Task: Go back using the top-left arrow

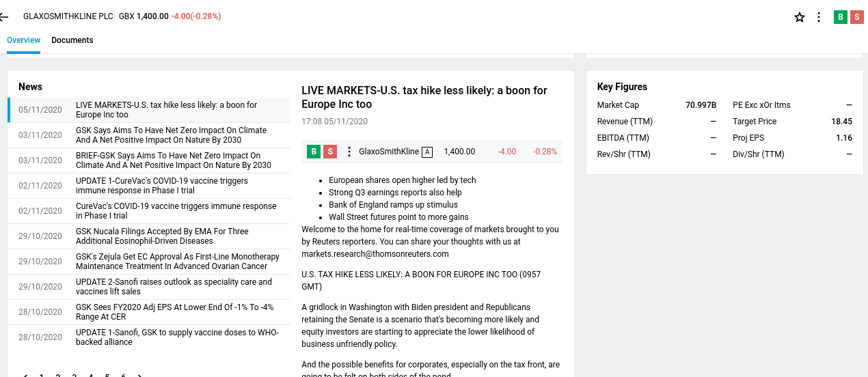Action: click(x=4, y=16)
